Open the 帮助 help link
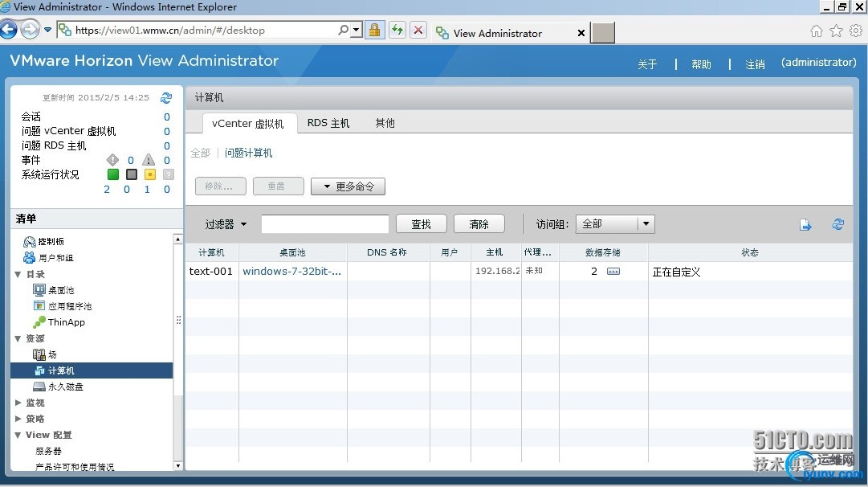The height and width of the screenshot is (487, 868). click(701, 64)
